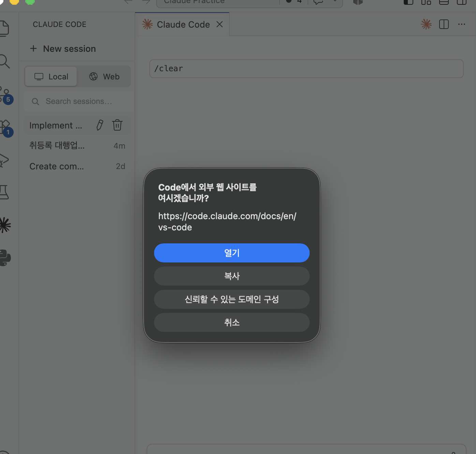Screen dimensions: 476x454
Task: Click the Claude spark icon in the editor toolbar
Action: tap(426, 24)
